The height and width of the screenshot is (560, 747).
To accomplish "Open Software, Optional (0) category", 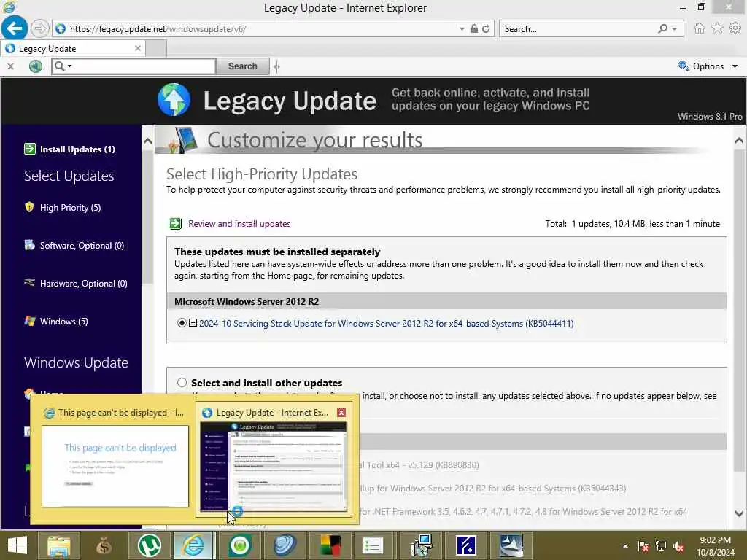I will click(x=82, y=246).
